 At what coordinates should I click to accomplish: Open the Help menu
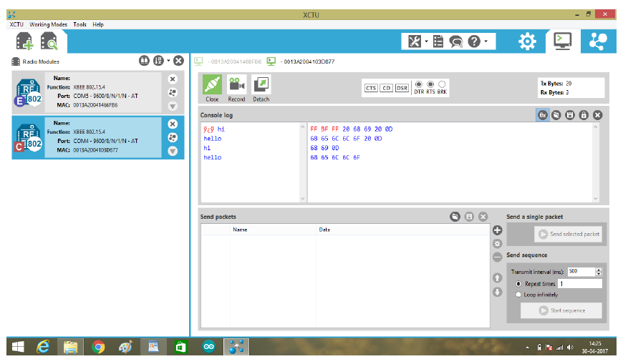pos(98,24)
